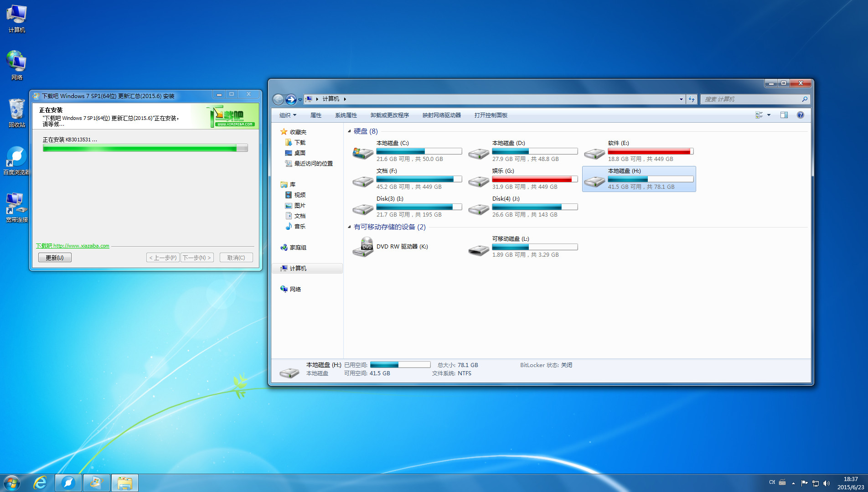Open the 宽带连接 desktop shortcut
This screenshot has height=492, width=868.
tap(17, 208)
